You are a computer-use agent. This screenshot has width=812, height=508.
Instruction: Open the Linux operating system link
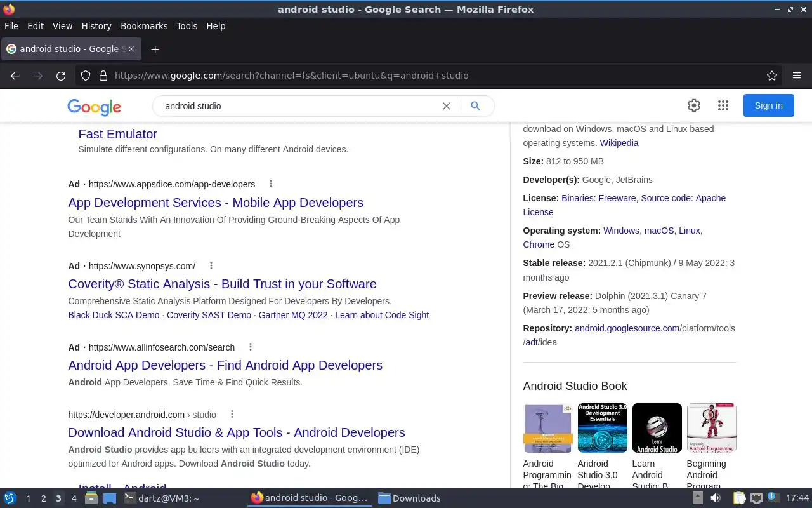[x=690, y=231]
